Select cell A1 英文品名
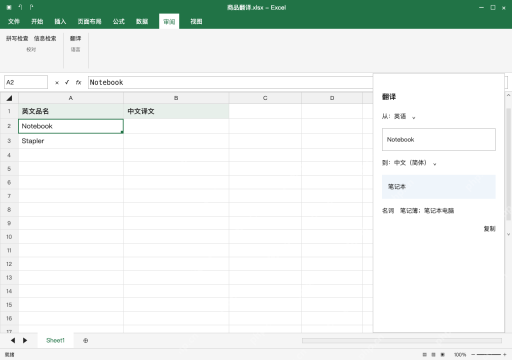Viewport: 512px width, 360px height. tap(71, 111)
